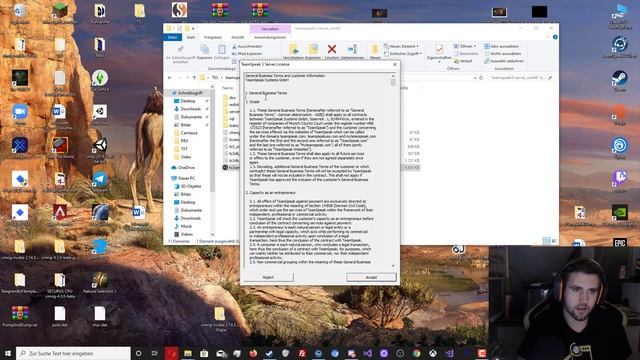Click the license text scrollbar down arrow
The width and height of the screenshot is (640, 360).
[x=393, y=266]
